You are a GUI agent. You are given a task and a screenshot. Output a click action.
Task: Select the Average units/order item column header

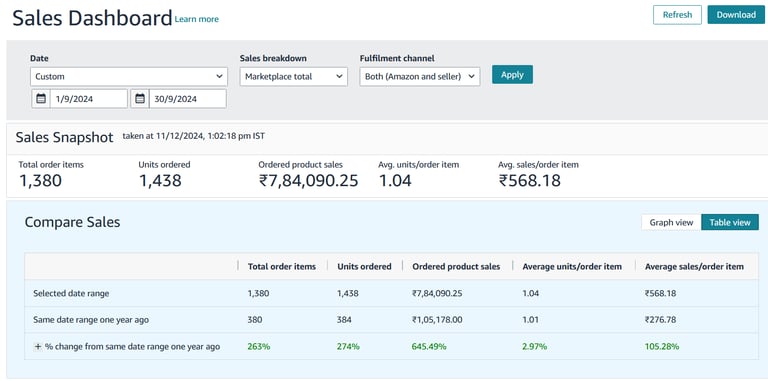(572, 266)
